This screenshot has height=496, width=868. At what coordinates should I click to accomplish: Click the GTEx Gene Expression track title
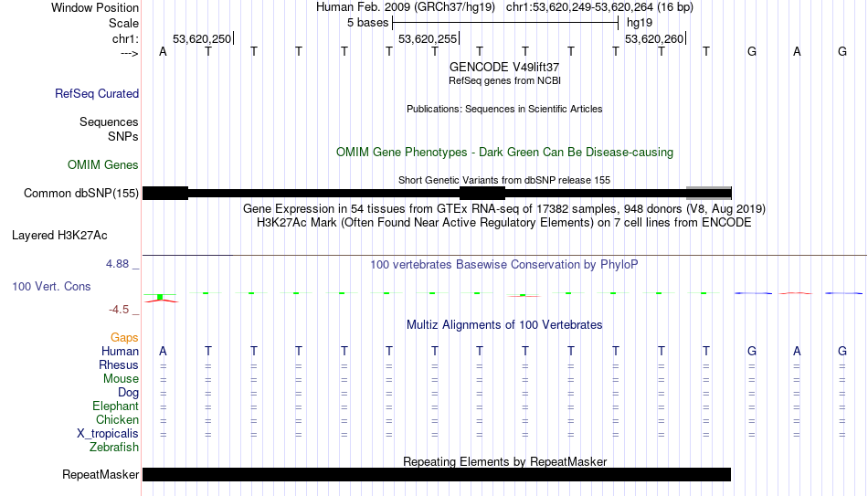coord(504,208)
